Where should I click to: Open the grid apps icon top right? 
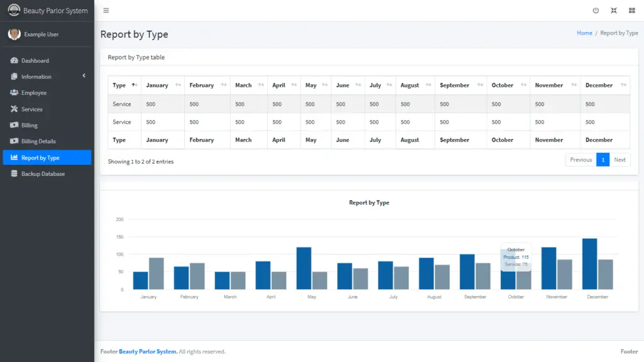pyautogui.click(x=631, y=10)
